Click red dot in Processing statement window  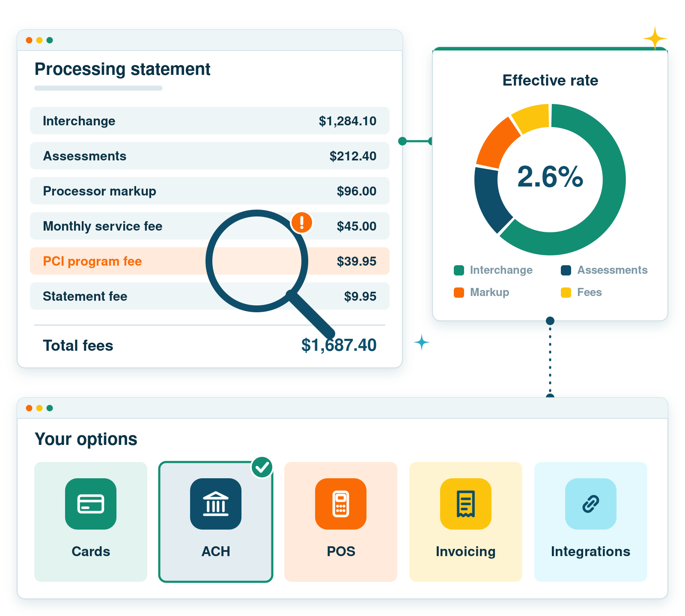coord(29,40)
